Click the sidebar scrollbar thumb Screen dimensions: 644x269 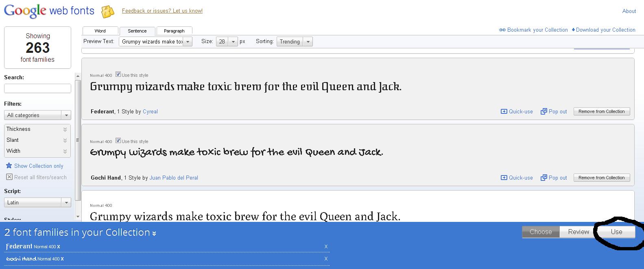[x=78, y=140]
